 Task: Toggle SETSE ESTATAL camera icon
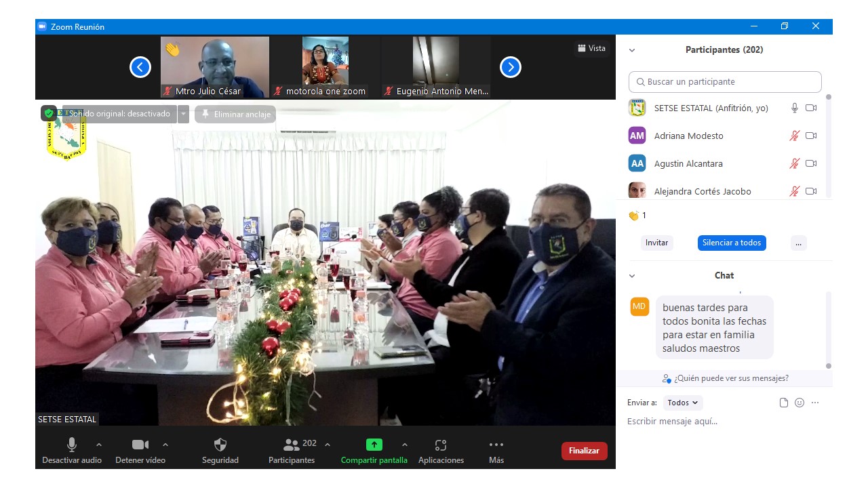811,108
